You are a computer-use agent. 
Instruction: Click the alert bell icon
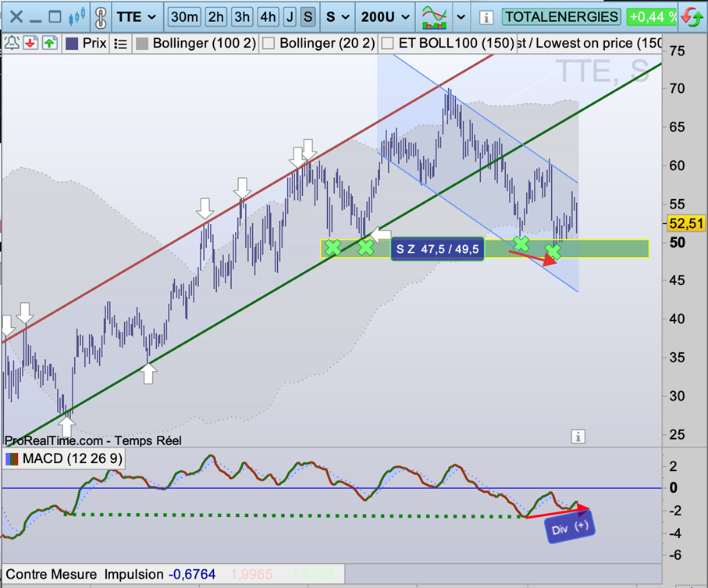[12, 44]
